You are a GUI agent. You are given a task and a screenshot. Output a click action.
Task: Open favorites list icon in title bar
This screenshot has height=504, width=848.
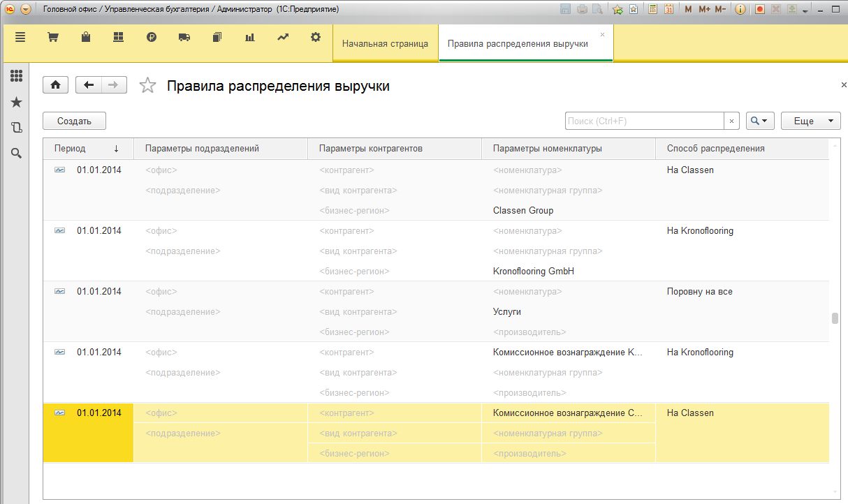[x=633, y=9]
